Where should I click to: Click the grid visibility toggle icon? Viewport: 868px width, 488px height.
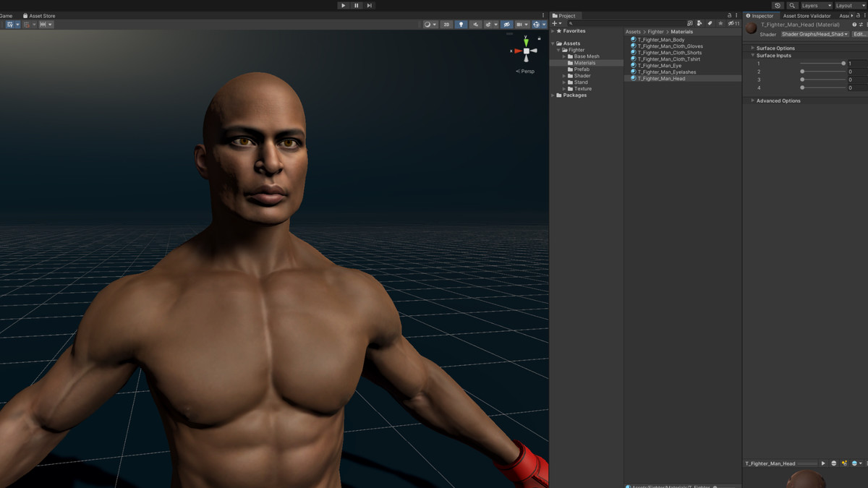coord(11,25)
